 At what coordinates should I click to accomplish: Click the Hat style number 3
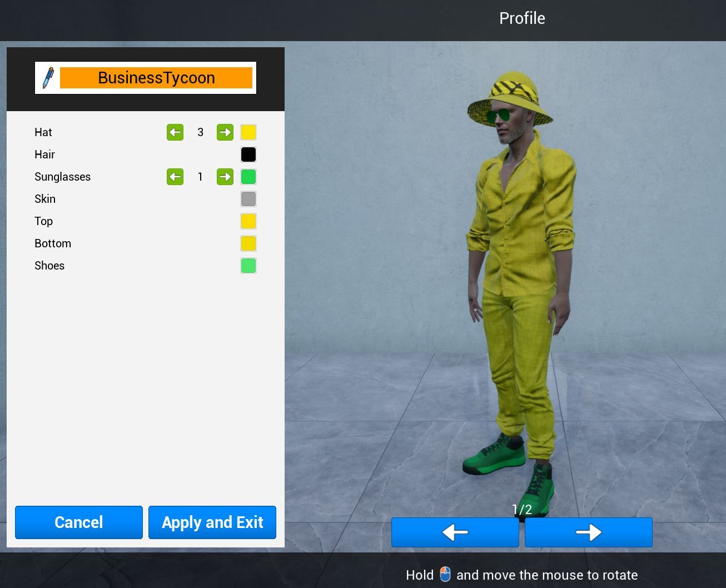[x=200, y=132]
